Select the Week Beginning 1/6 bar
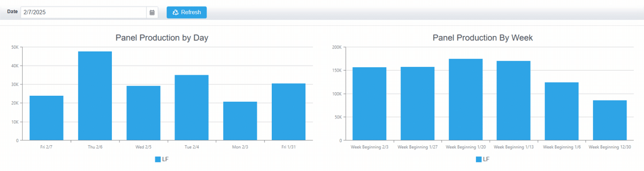The width and height of the screenshot is (644, 171). (562, 111)
